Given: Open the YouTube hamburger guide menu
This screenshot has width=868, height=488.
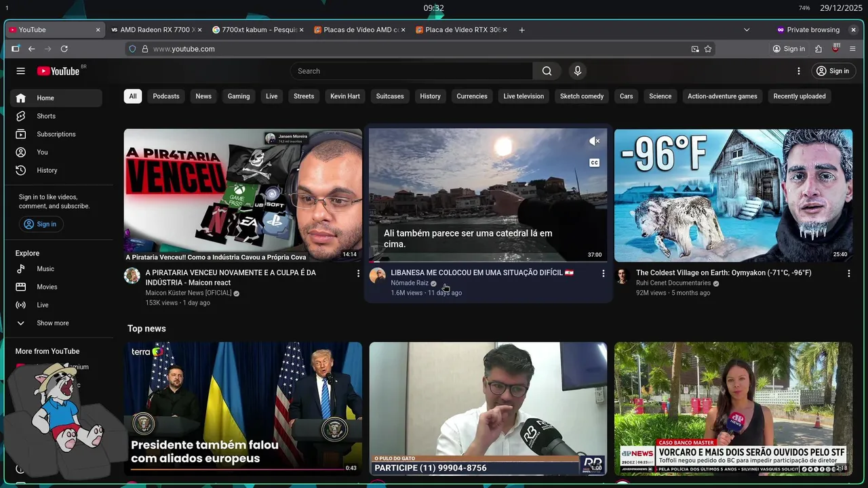Looking at the screenshot, I should (x=21, y=71).
